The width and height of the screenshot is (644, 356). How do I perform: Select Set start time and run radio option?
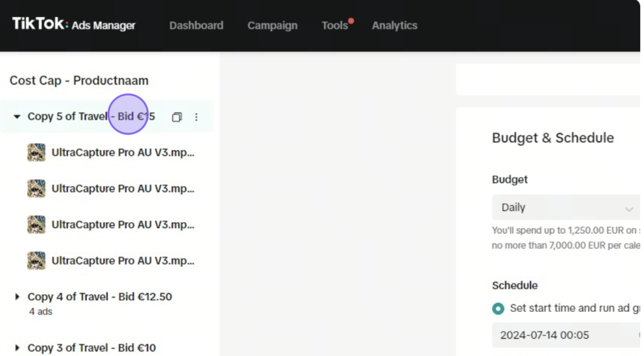point(498,308)
